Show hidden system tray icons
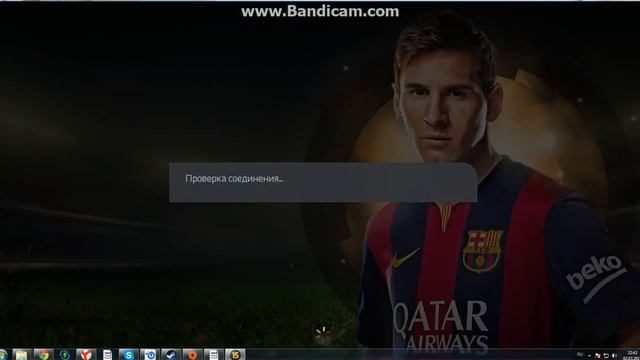The image size is (640, 360). click(x=589, y=356)
